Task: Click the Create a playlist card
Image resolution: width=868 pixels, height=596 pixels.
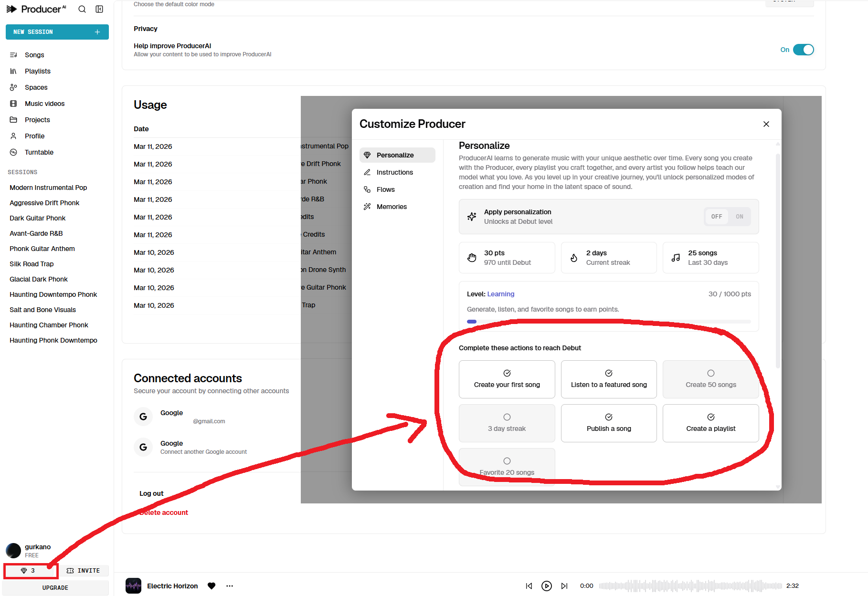Action: pyautogui.click(x=711, y=423)
